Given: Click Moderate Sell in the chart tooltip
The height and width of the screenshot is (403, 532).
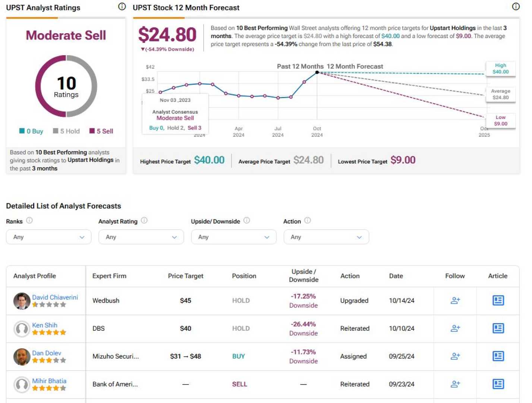Looking at the screenshot, I should pyautogui.click(x=175, y=118).
